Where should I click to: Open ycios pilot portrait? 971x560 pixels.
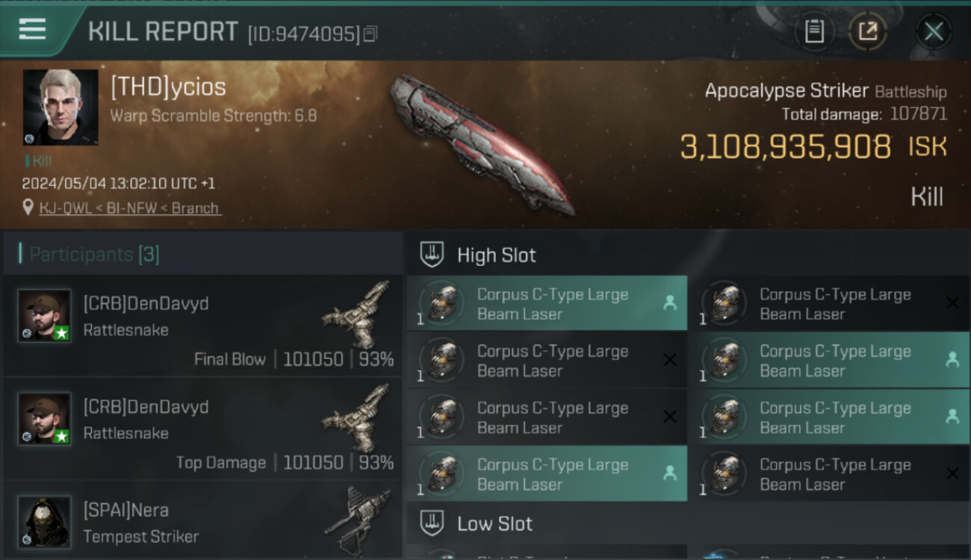[61, 107]
